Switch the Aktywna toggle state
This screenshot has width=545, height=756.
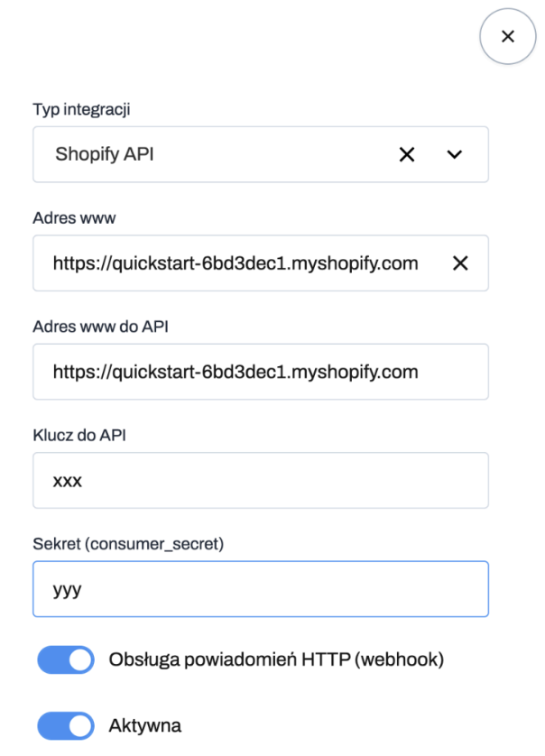pyautogui.click(x=65, y=725)
